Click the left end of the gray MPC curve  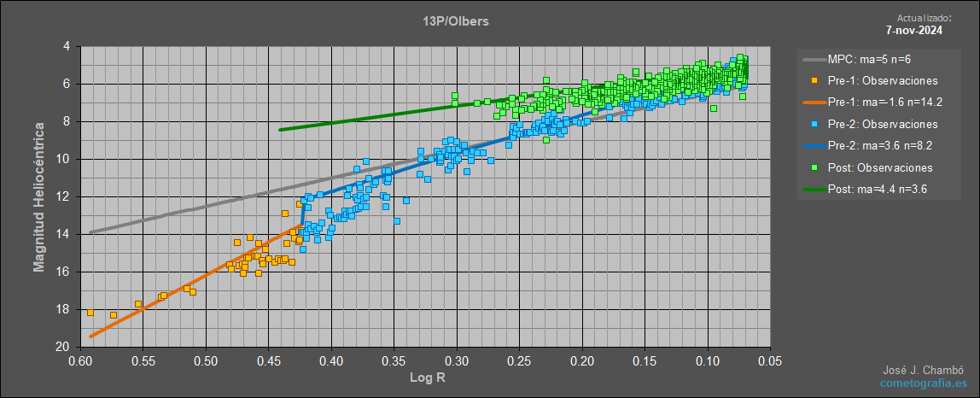tap(91, 232)
